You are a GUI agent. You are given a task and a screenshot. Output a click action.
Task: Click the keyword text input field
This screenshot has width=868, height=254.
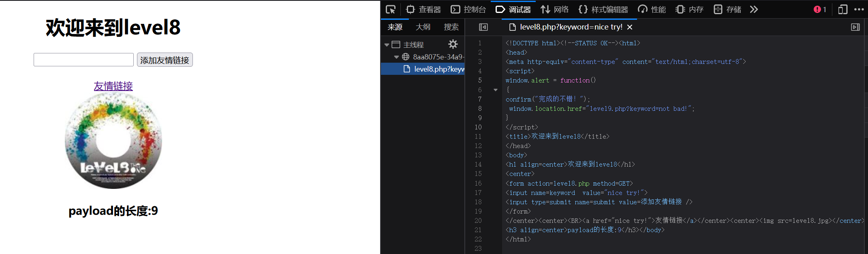[83, 60]
